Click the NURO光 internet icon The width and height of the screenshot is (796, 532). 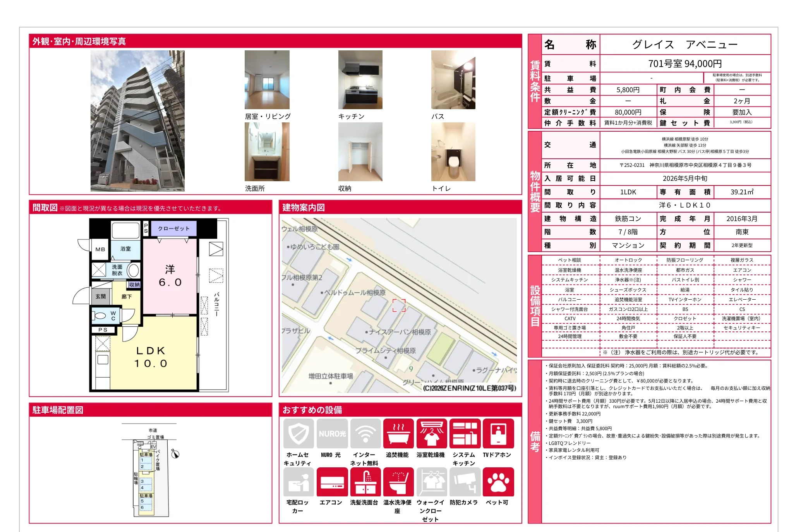tap(332, 433)
